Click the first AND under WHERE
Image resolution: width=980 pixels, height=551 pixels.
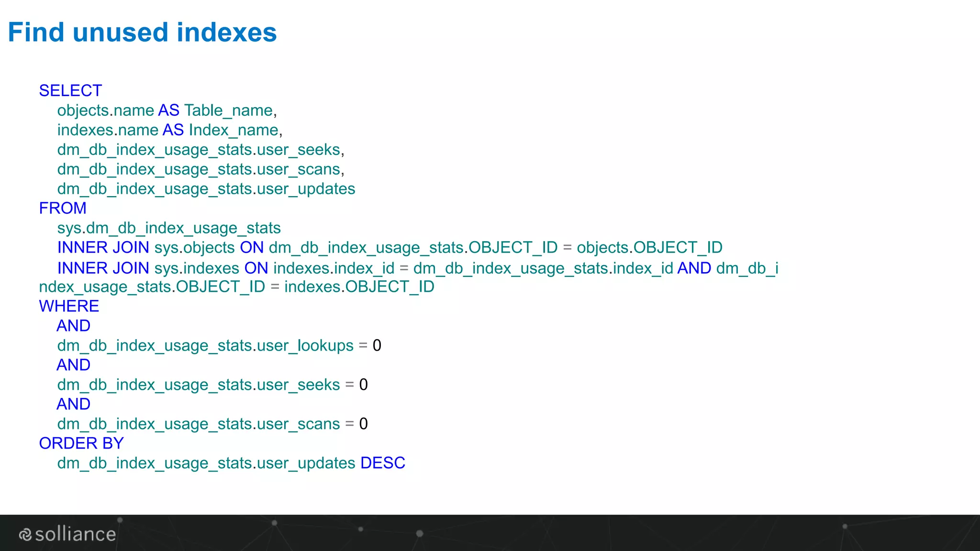coord(73,326)
